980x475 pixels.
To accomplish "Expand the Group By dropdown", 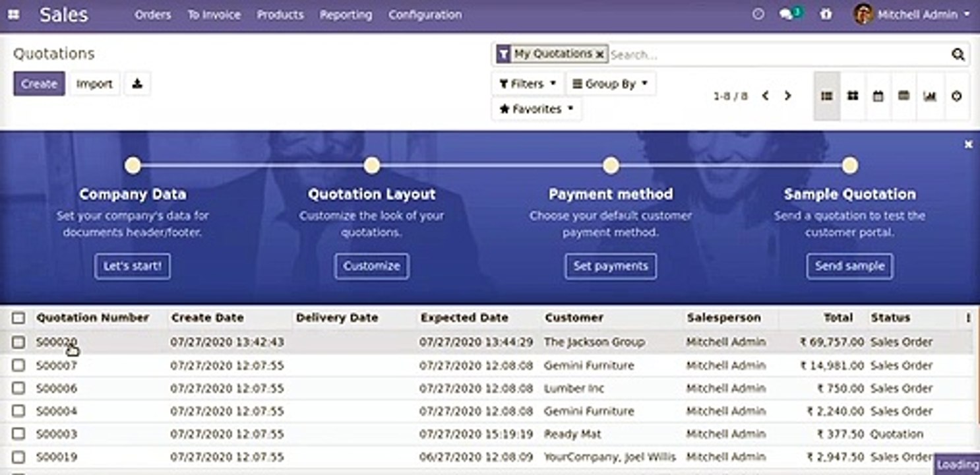I will pos(611,84).
